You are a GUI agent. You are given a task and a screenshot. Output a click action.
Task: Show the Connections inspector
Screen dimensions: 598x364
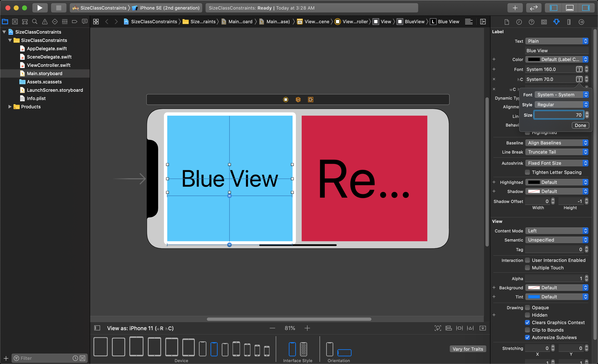point(581,22)
